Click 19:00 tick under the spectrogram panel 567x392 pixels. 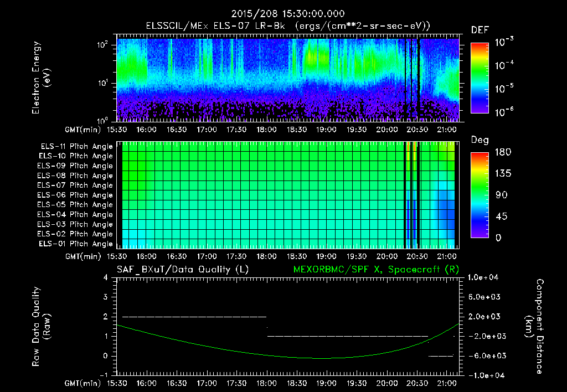[327, 130]
